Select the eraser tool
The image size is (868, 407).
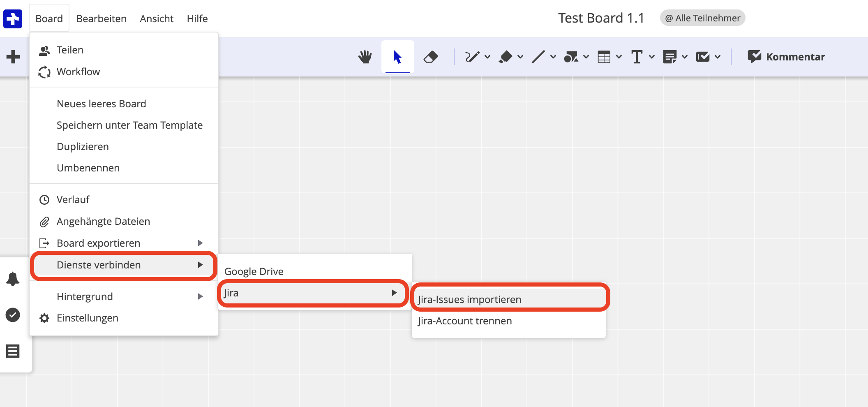(x=430, y=57)
